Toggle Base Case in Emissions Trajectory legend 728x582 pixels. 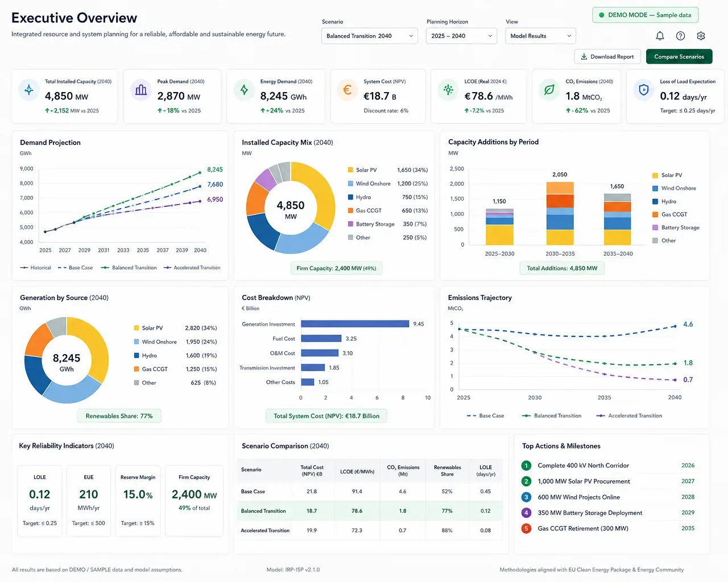485,416
